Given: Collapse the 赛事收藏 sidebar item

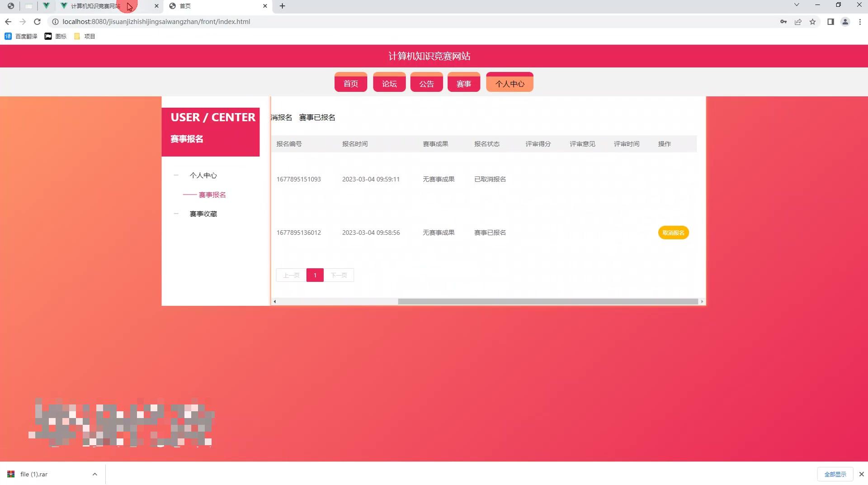Looking at the screenshot, I should click(176, 214).
